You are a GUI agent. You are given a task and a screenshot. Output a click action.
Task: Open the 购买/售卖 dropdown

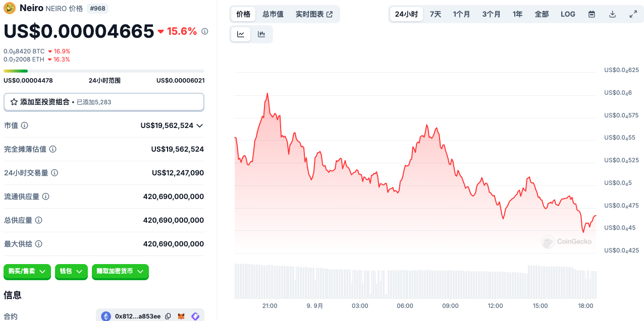click(27, 271)
